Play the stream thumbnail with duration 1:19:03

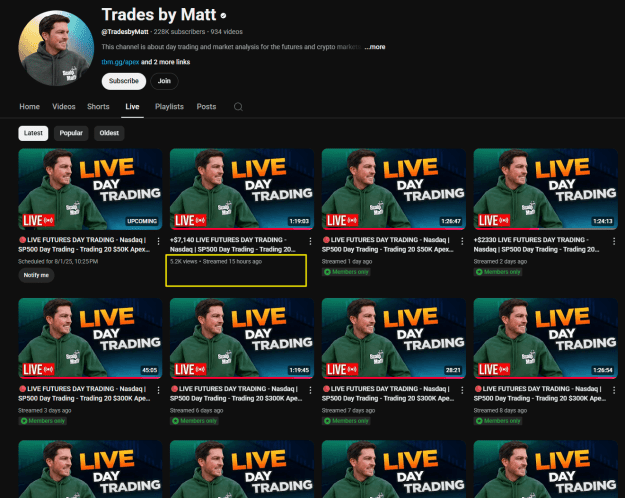242,189
